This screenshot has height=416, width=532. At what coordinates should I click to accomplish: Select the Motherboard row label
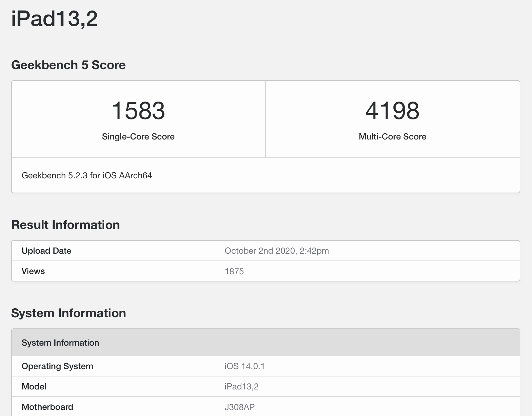tap(47, 407)
